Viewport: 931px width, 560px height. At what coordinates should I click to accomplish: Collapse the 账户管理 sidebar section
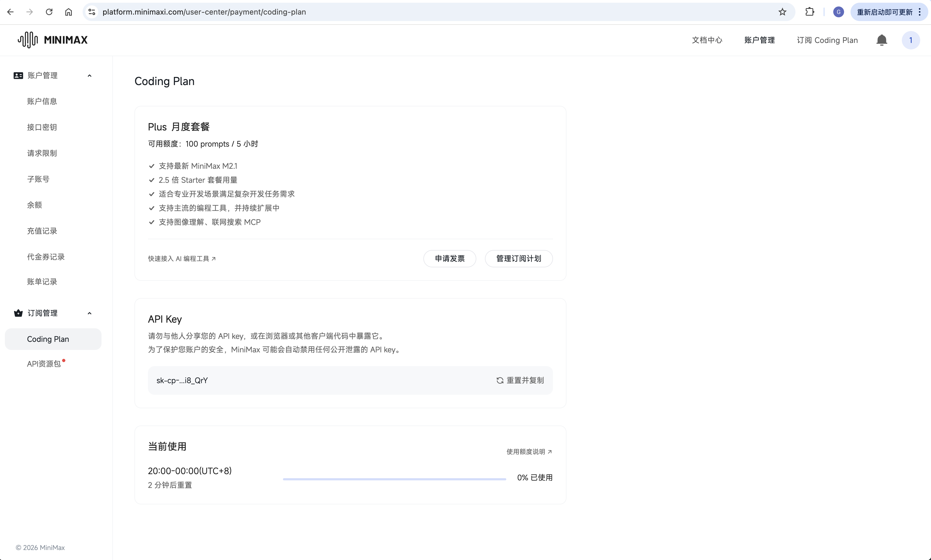point(89,76)
